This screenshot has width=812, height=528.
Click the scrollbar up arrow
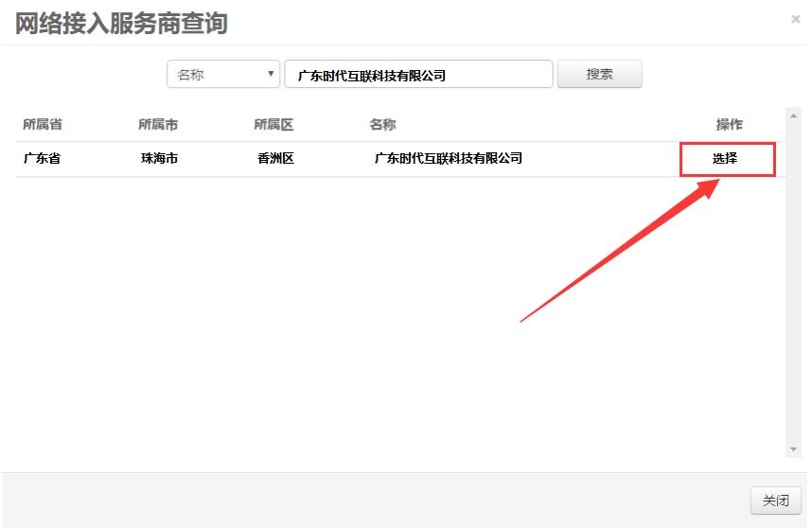[x=793, y=116]
